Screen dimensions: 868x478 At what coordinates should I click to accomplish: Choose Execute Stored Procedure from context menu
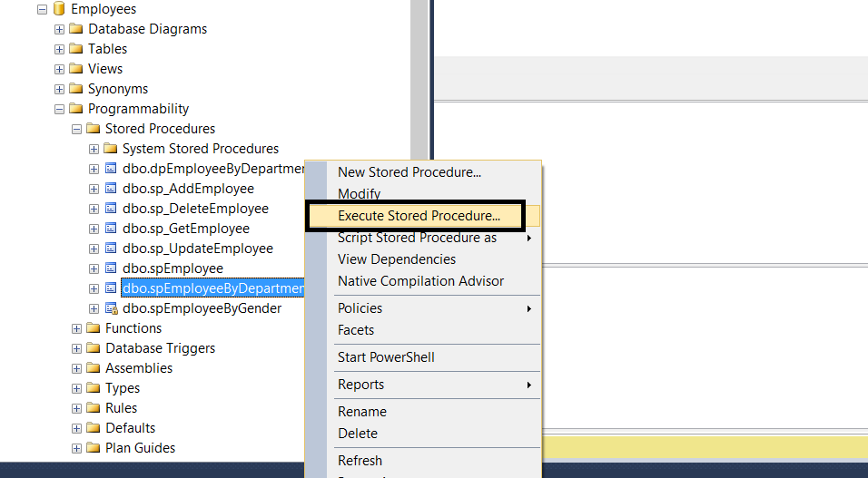coord(419,216)
